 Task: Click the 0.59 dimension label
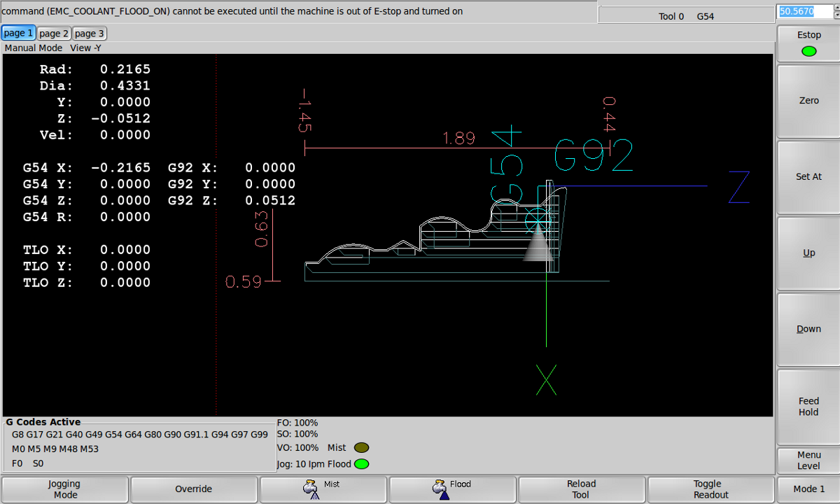(243, 282)
